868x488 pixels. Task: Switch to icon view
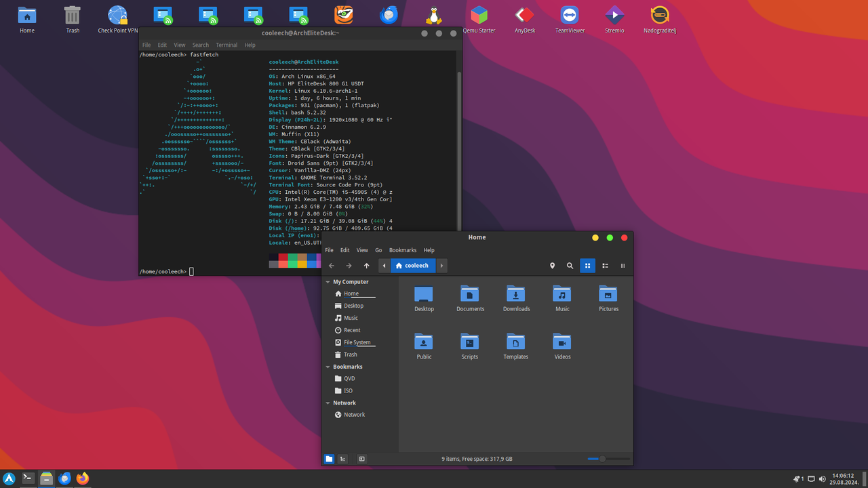[587, 266]
